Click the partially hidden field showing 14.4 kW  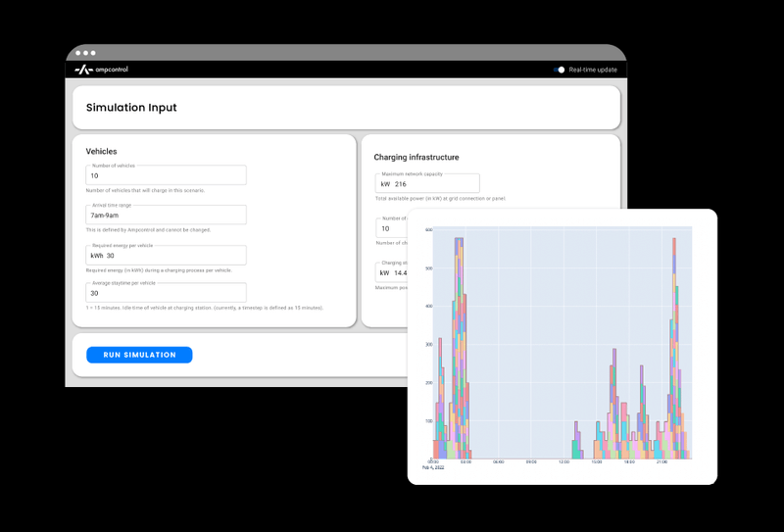pyautogui.click(x=391, y=272)
